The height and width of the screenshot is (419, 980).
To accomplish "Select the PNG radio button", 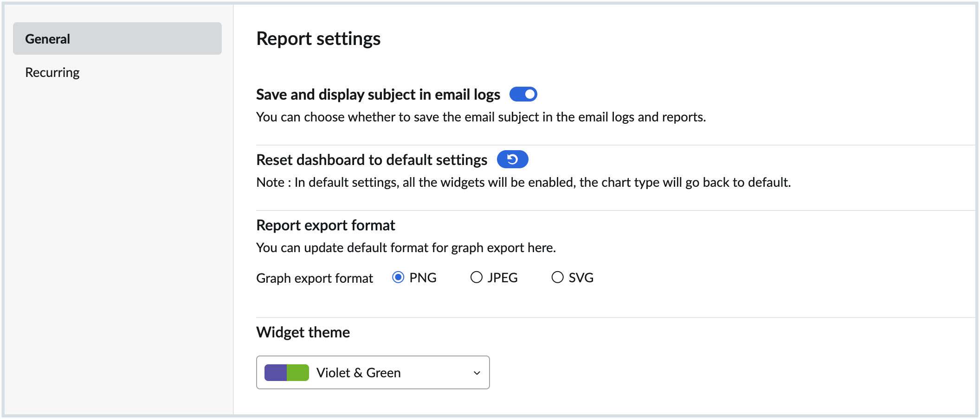I will tap(398, 277).
